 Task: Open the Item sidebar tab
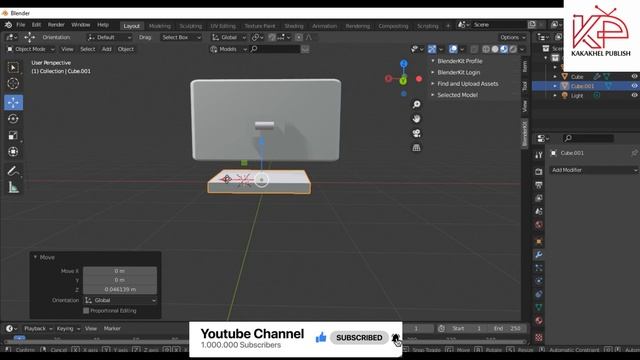[525, 67]
